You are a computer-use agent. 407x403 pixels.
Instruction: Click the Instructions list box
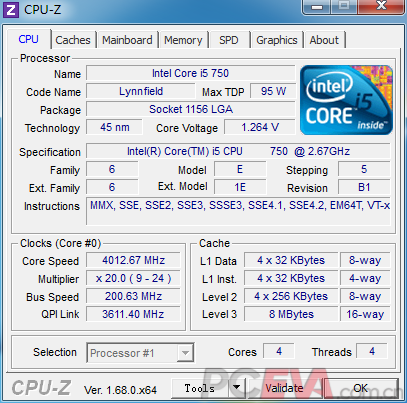coord(238,211)
